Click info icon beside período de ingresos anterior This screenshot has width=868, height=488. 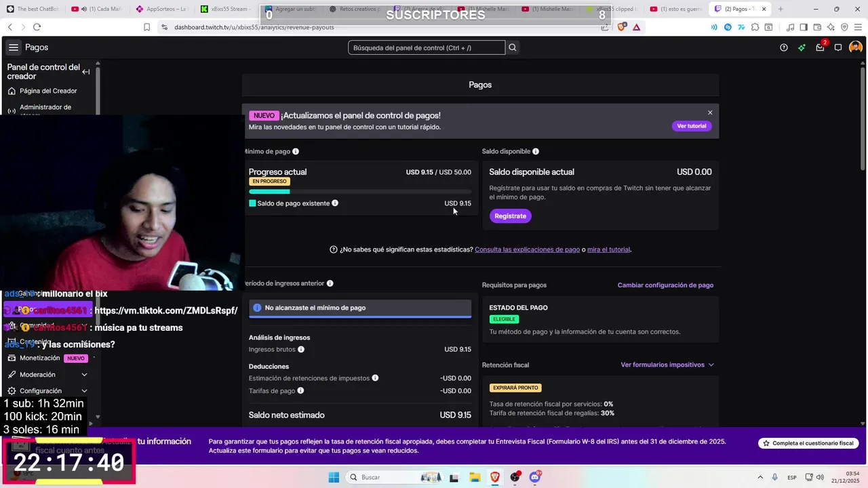pyautogui.click(x=330, y=283)
